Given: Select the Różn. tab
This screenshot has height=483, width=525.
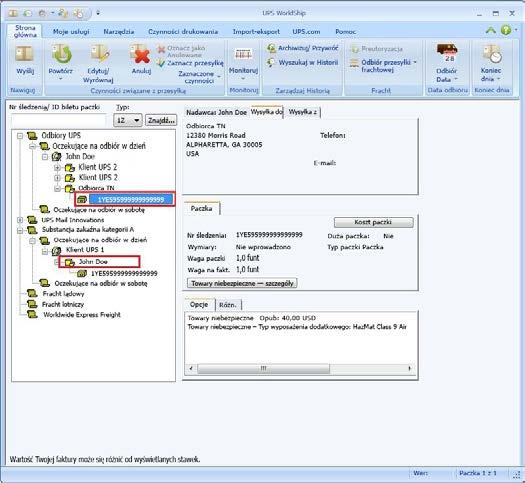Looking at the screenshot, I should pos(228,305).
